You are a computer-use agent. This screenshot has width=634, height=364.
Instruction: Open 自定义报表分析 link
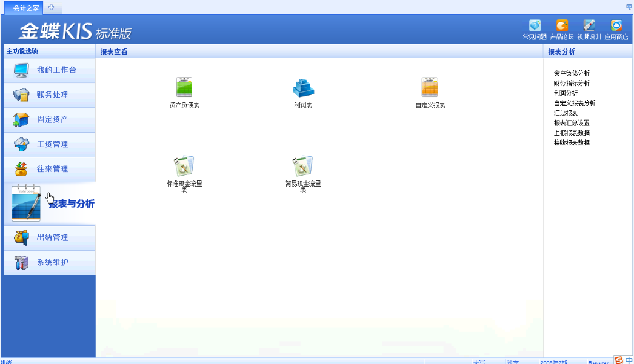point(574,102)
